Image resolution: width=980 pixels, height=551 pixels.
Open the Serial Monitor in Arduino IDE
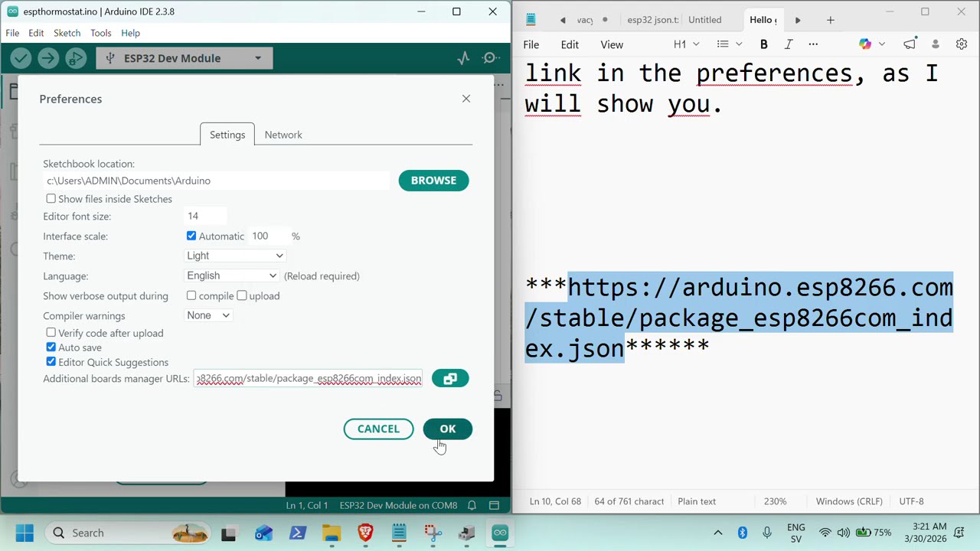click(x=491, y=58)
